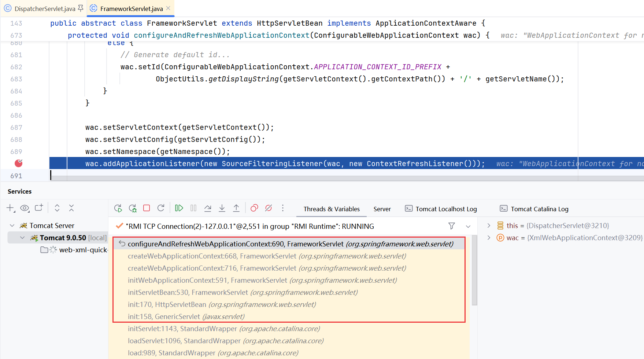Toggle the breakpoint at line 690

[x=18, y=163]
